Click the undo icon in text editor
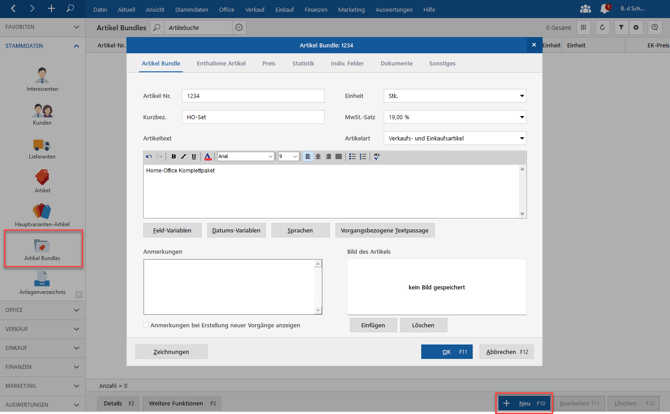 tap(149, 157)
